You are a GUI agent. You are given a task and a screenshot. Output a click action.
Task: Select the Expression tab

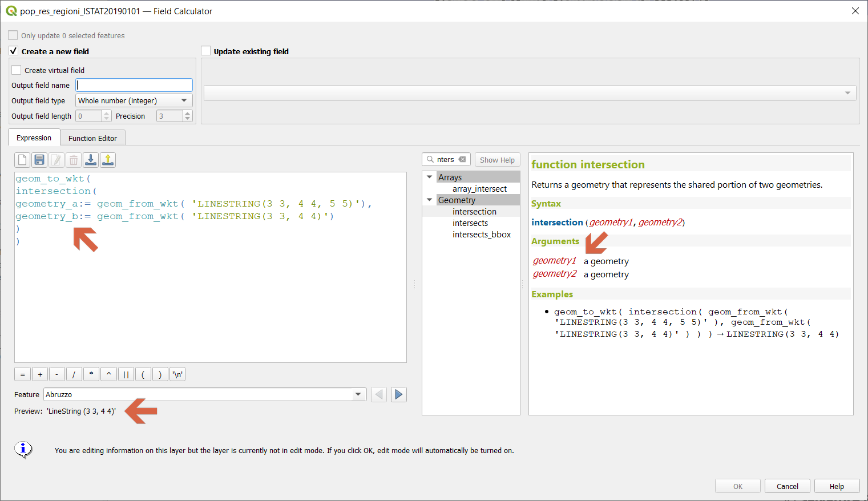tap(34, 138)
